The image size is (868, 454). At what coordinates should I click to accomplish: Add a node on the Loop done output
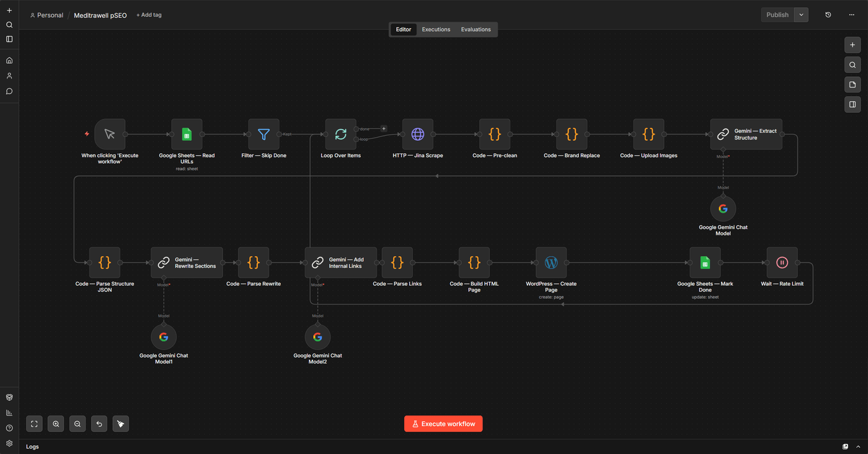click(x=384, y=129)
